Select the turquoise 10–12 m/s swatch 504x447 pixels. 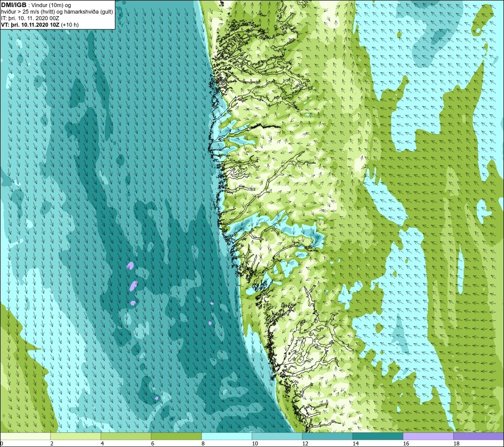click(277, 436)
